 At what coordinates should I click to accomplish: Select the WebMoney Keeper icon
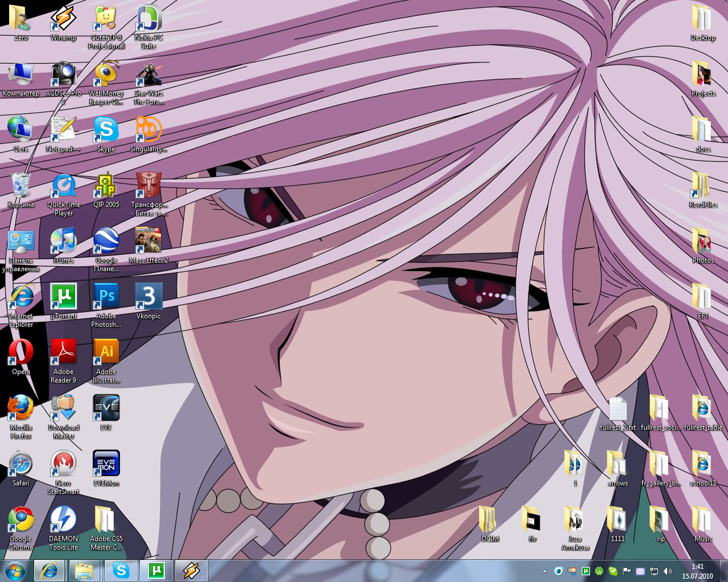coord(106,83)
